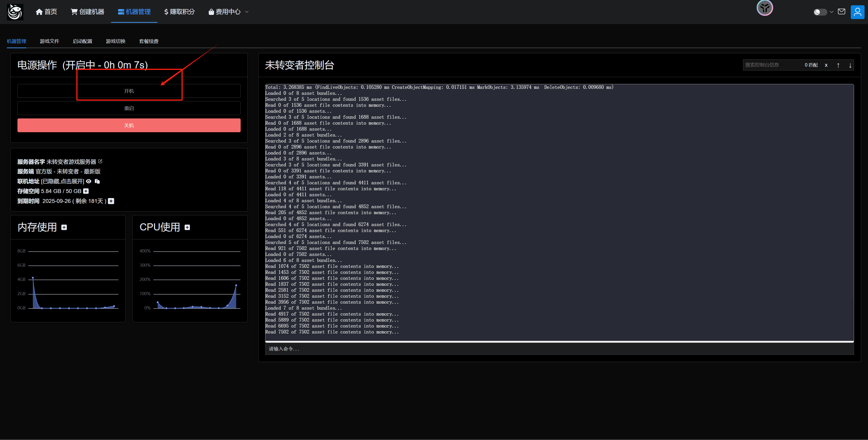Click the edit server name pencil icon
The image size is (868, 440).
[x=100, y=161]
